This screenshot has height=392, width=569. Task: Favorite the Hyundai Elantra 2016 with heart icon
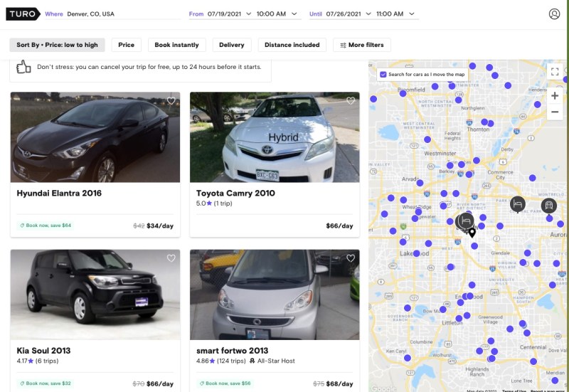[x=171, y=100]
